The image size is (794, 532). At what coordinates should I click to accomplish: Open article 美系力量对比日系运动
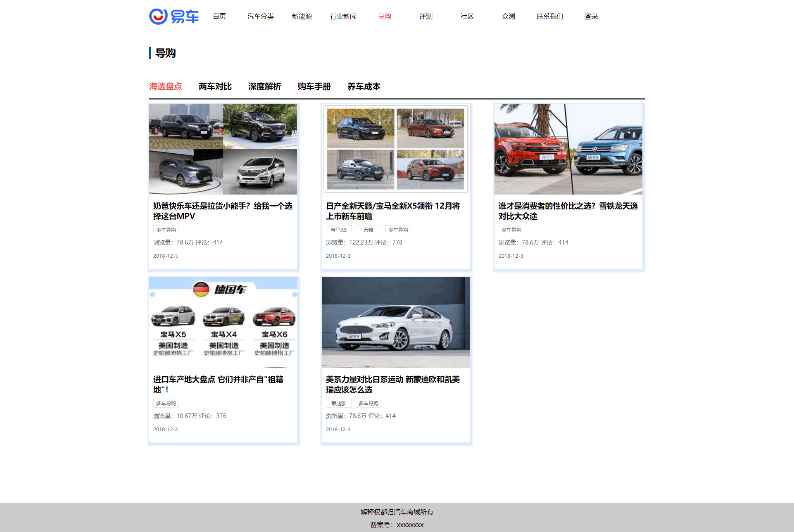(393, 385)
